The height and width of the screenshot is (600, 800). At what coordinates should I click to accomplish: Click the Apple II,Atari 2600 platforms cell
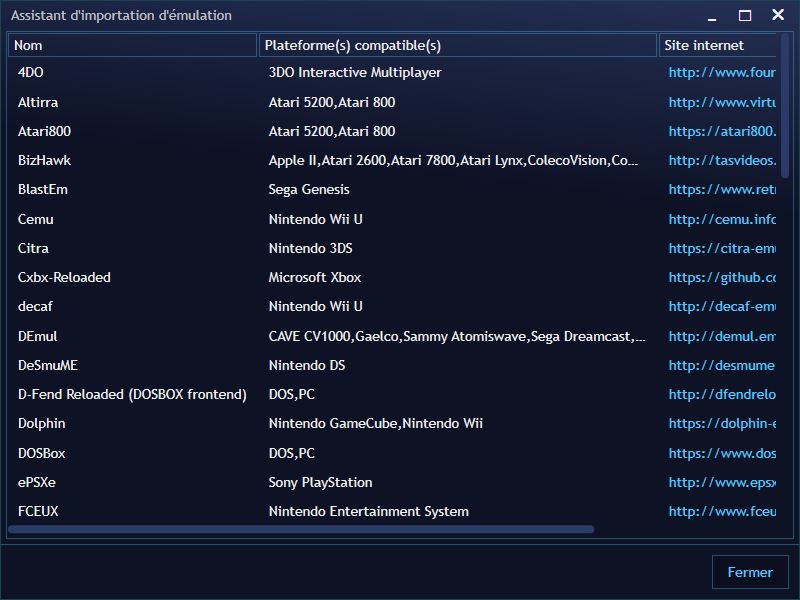click(x=453, y=160)
